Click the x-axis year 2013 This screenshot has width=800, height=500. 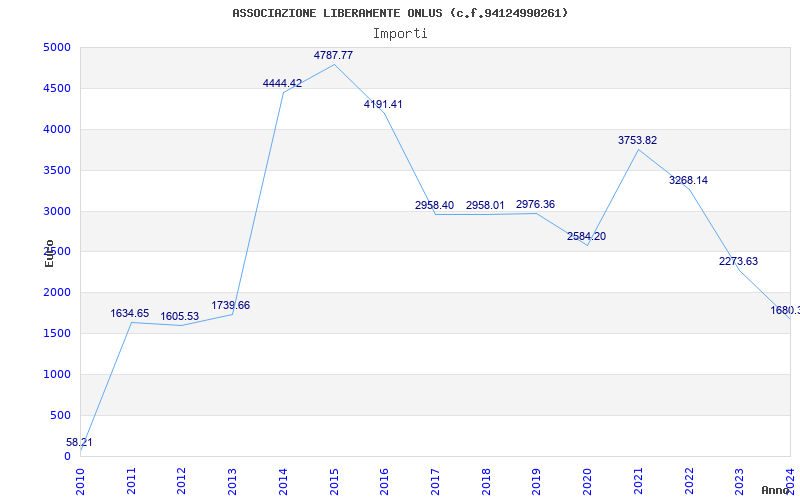click(232, 481)
